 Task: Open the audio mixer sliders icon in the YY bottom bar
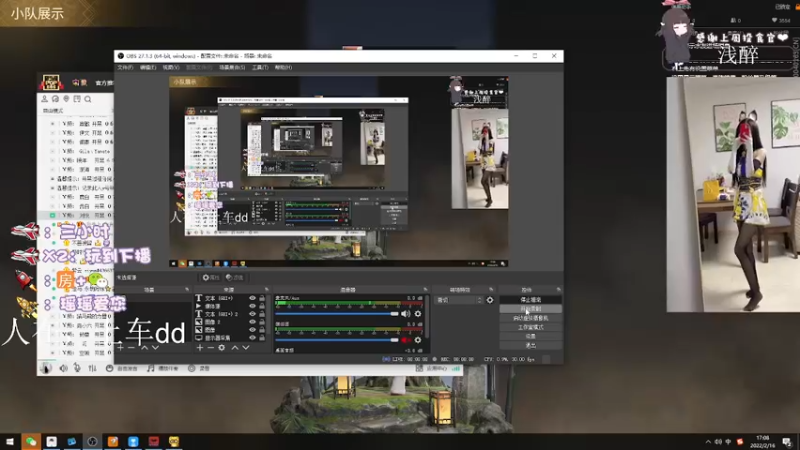[x=92, y=368]
